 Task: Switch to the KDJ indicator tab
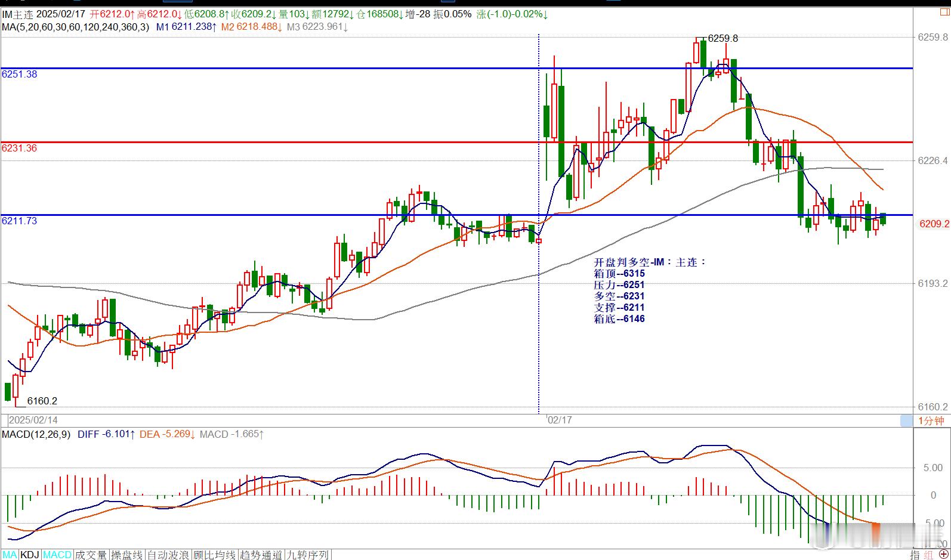click(x=30, y=555)
